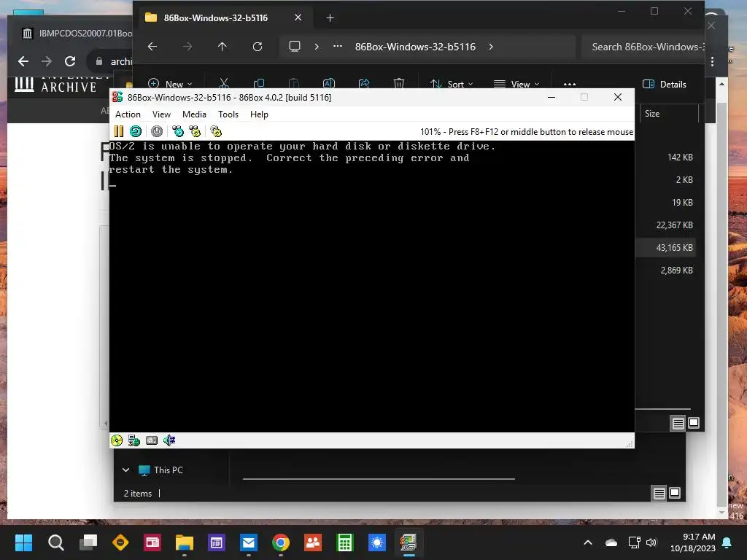Click See more ellipsis in Explorer toolbar

(x=569, y=84)
